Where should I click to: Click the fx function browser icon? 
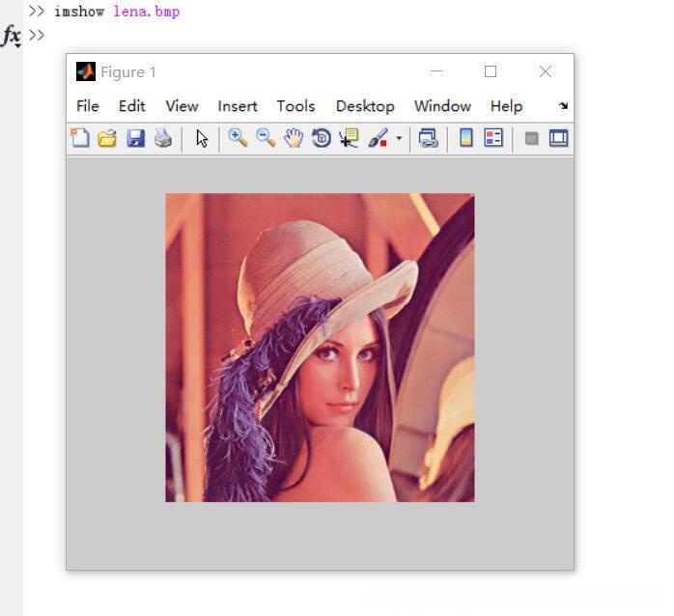pos(12,36)
